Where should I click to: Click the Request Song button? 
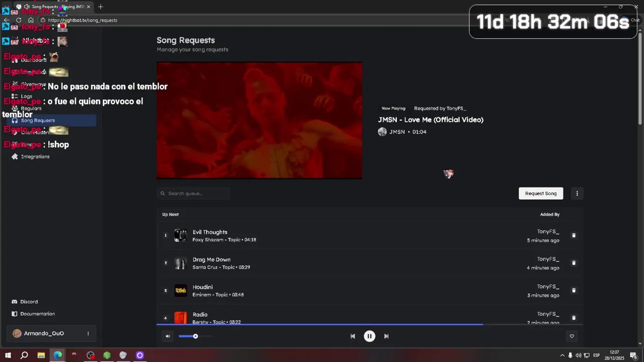coord(541,194)
